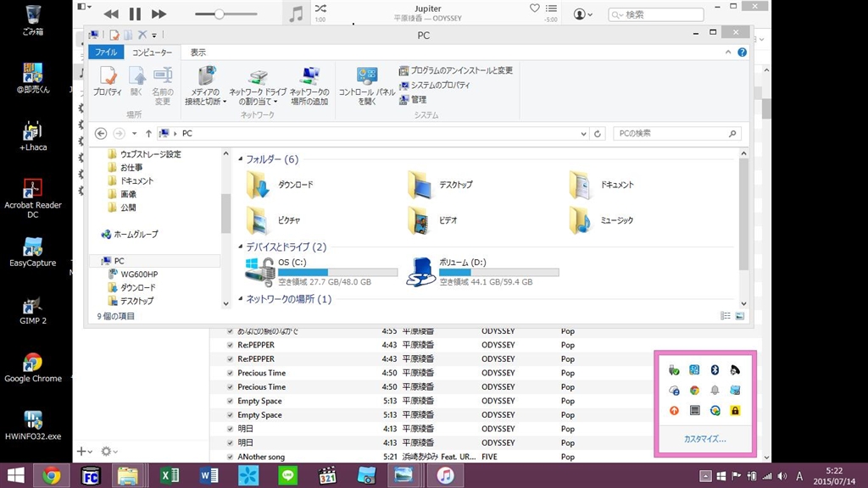868x488 pixels.
Task: Click カスタマイズ... link in tray popup
Action: pyautogui.click(x=704, y=440)
